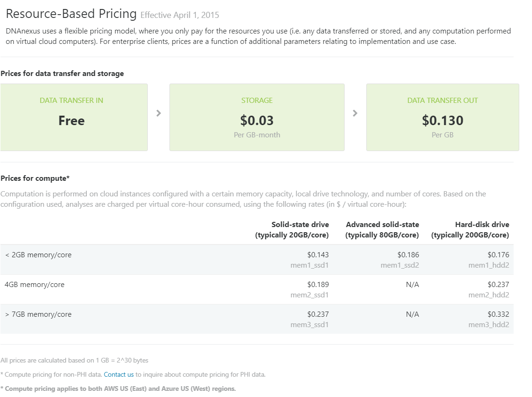Click the "Contact us" link
532x397 pixels.
(x=118, y=374)
